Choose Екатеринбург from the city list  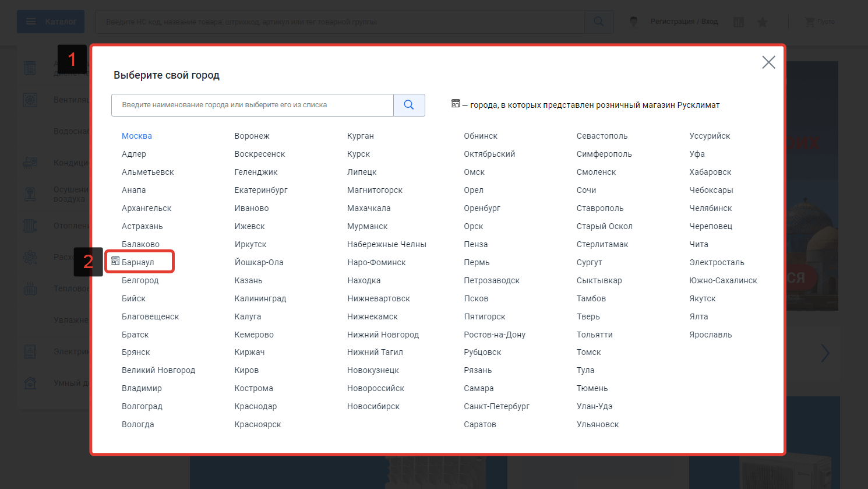261,190
